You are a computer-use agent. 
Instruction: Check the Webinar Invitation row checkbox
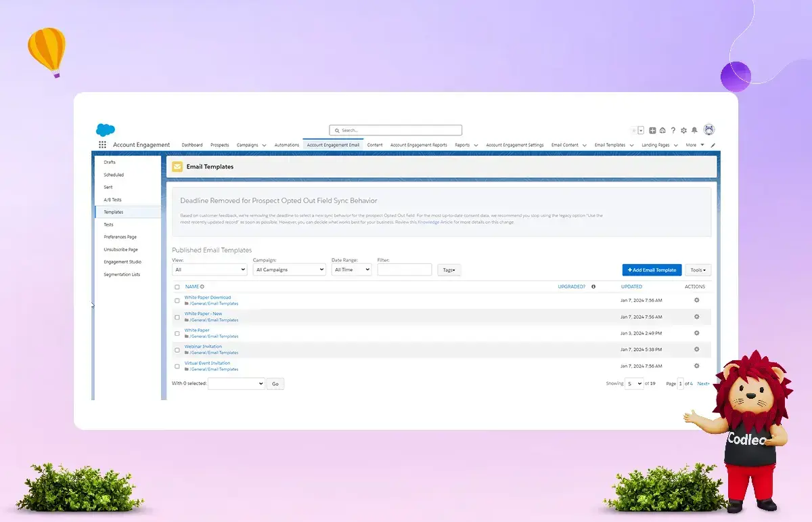point(177,350)
